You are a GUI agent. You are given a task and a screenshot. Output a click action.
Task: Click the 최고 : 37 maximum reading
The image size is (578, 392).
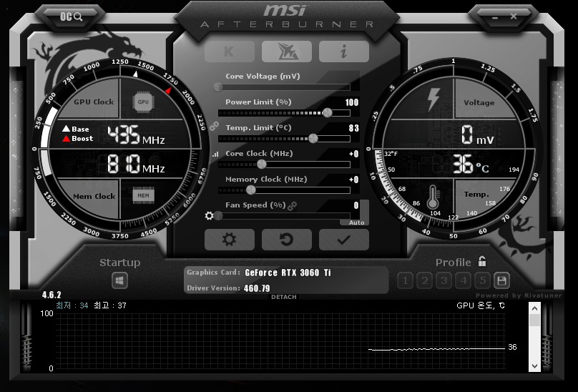110,305
